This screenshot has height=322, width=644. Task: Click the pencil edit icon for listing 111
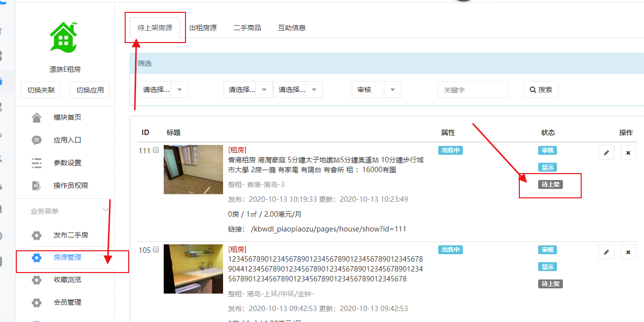[606, 152]
